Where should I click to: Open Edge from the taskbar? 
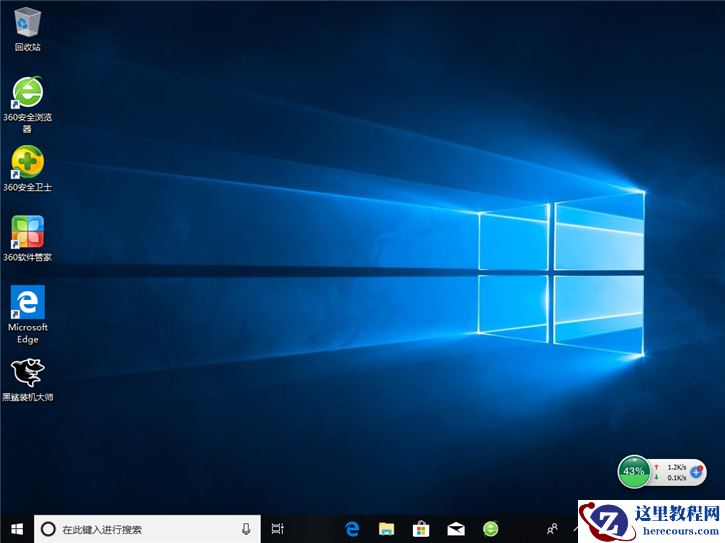coord(352,529)
